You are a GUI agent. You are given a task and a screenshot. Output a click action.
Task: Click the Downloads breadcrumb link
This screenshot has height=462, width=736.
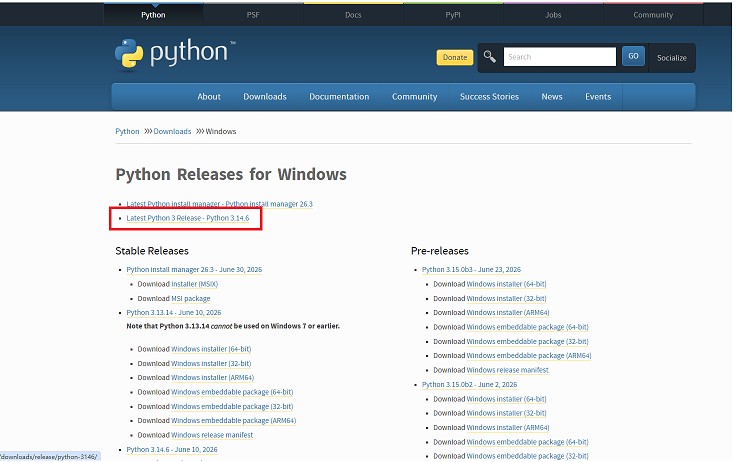172,131
